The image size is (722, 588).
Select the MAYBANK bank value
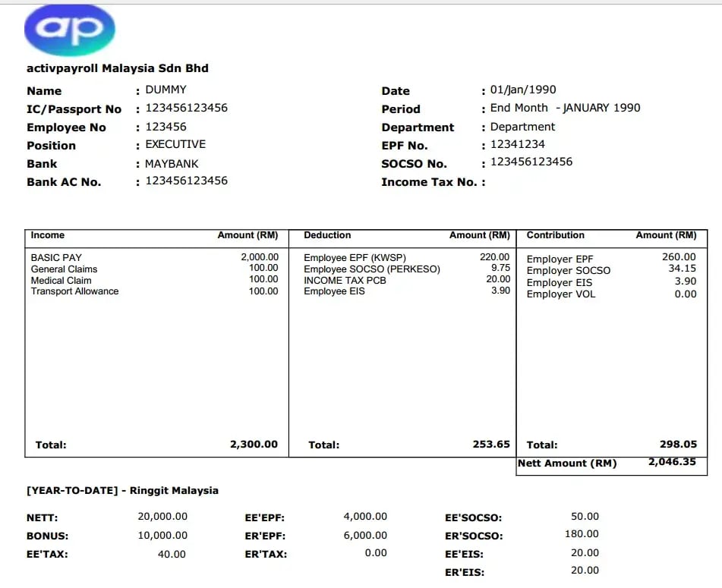[x=172, y=163]
